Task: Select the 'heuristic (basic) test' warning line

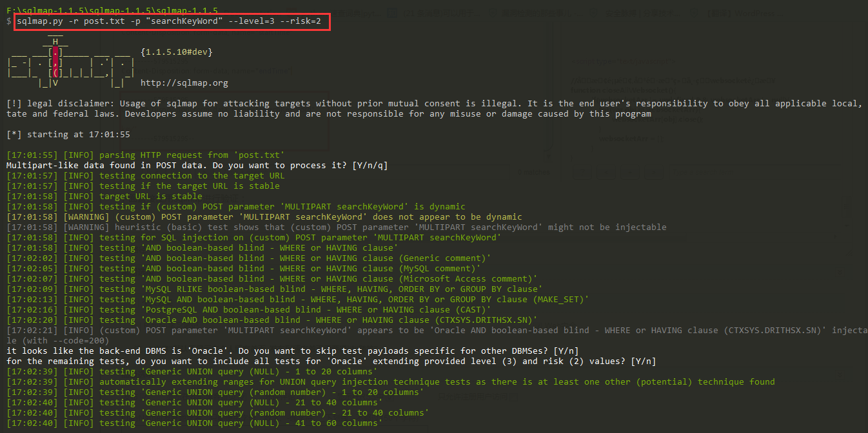Action: click(x=337, y=227)
